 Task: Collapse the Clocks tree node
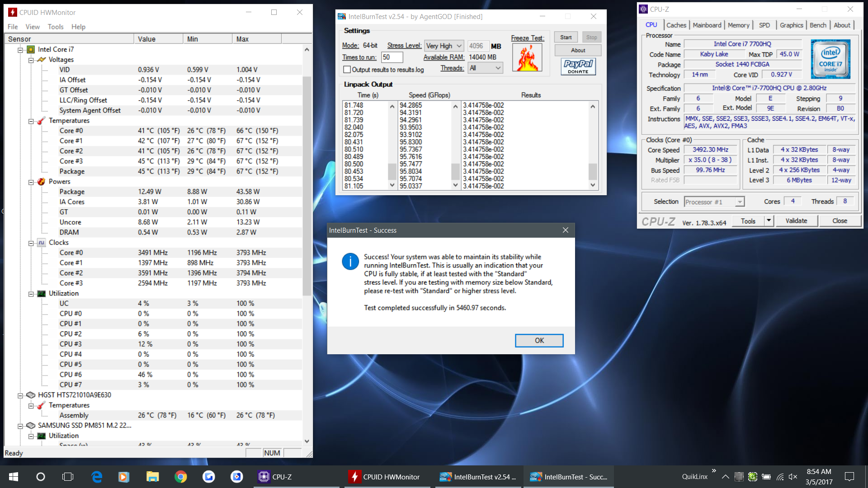31,243
